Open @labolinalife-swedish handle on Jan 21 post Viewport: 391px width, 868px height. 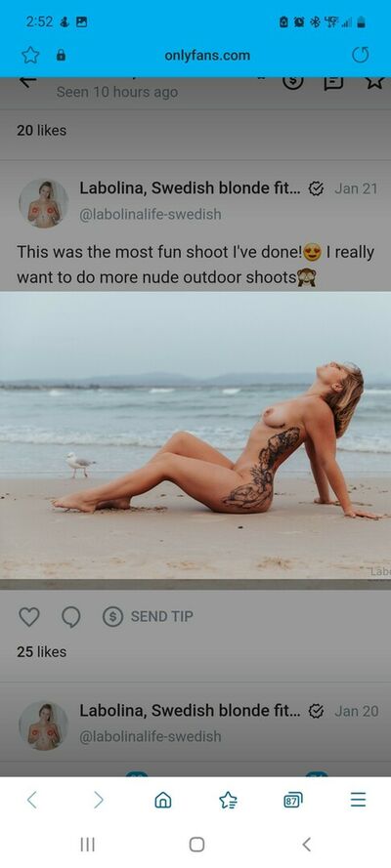(151, 214)
